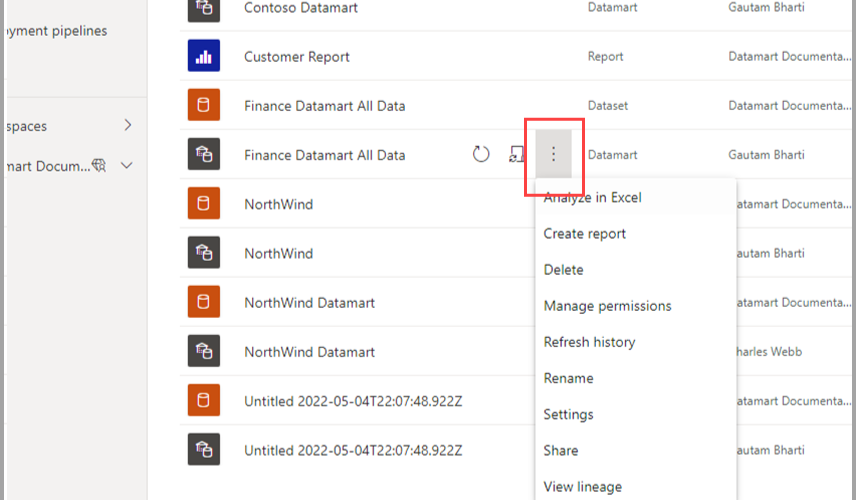Open NorthWind name beside dark datamart icon
Viewport: 856px width, 500px height.
(278, 253)
